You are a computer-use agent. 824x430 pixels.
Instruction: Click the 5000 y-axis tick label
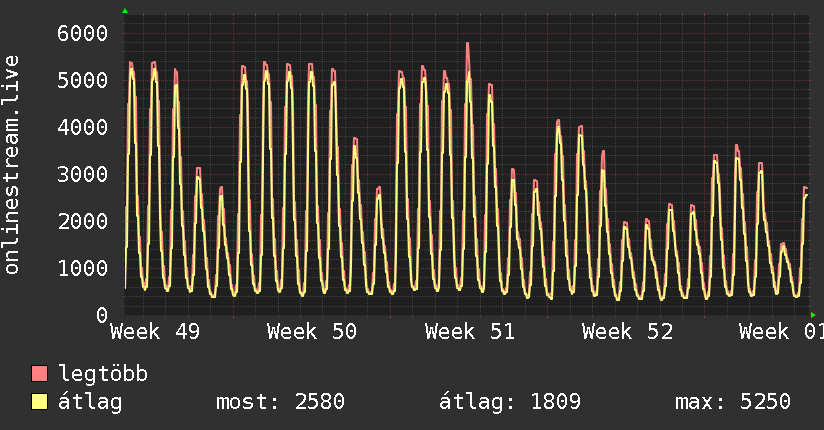point(83,80)
